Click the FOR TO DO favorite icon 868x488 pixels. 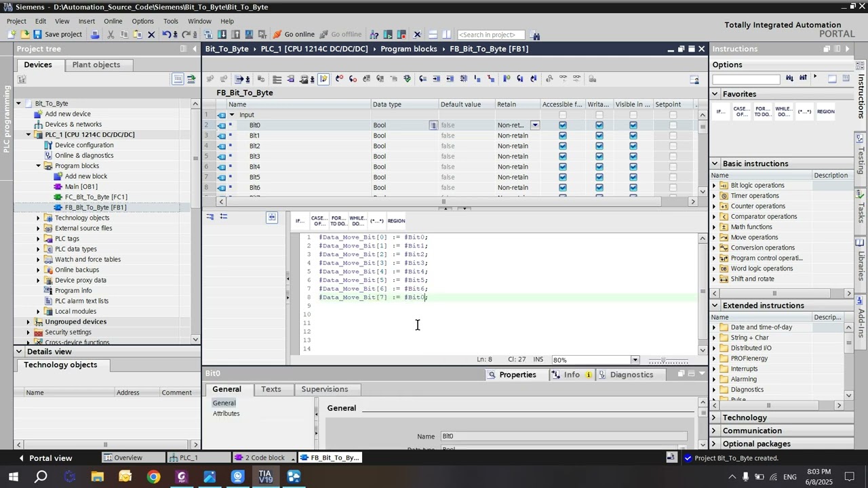pos(338,221)
